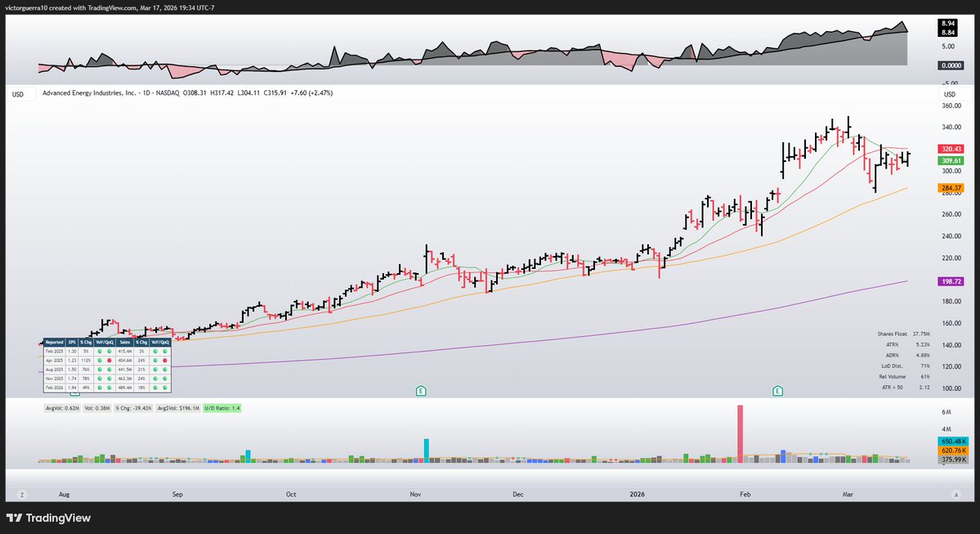Click the 8.94 indicator value label

(x=948, y=23)
